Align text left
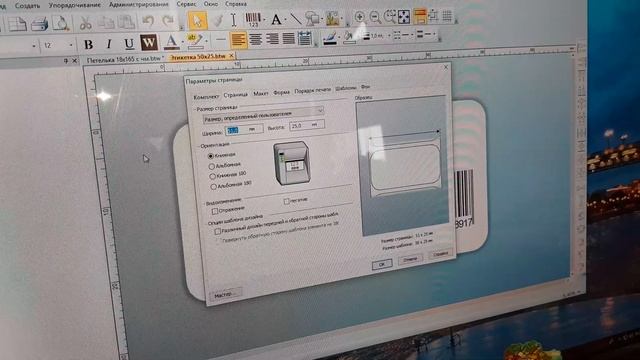The height and width of the screenshot is (360, 640). 238,40
